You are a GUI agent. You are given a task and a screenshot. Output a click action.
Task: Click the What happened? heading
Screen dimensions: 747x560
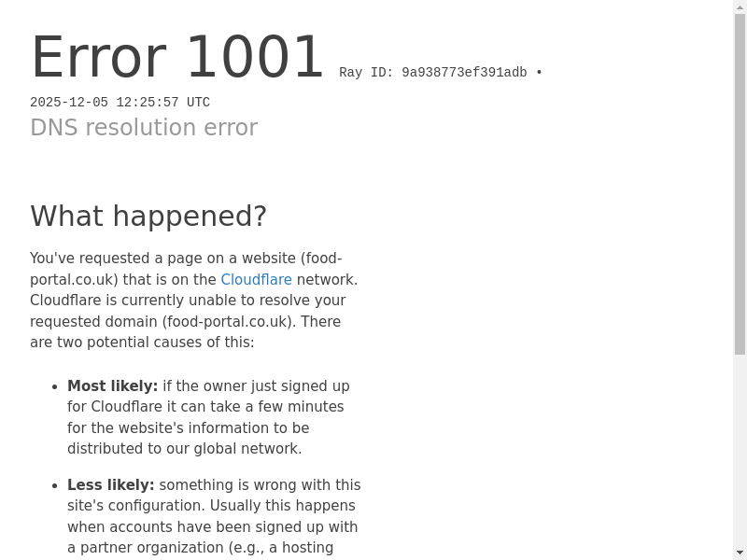coord(148,216)
